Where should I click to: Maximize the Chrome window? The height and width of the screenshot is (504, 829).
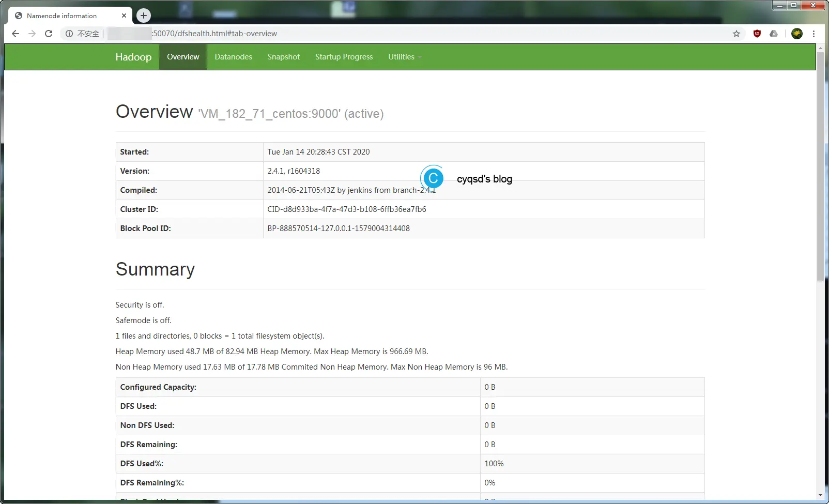pos(794,5)
